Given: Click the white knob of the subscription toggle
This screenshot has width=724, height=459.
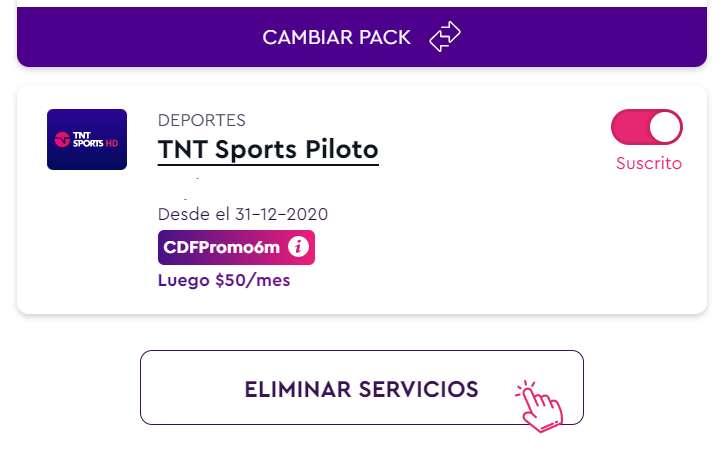Looking at the screenshot, I should (x=665, y=128).
